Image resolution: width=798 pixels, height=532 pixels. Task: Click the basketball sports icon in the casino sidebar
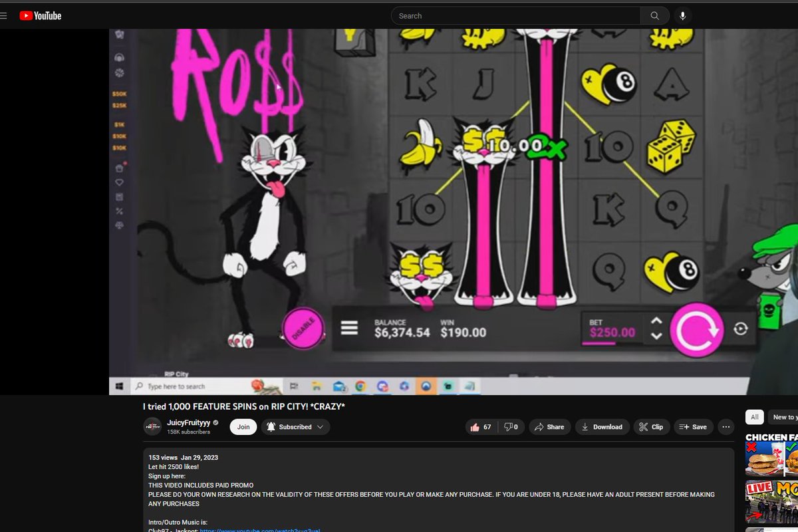[x=120, y=72]
